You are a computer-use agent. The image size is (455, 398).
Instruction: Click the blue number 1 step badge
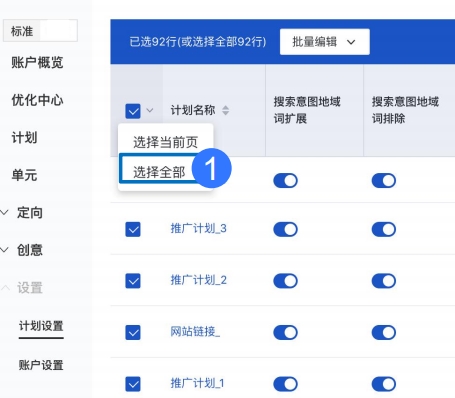(x=211, y=168)
